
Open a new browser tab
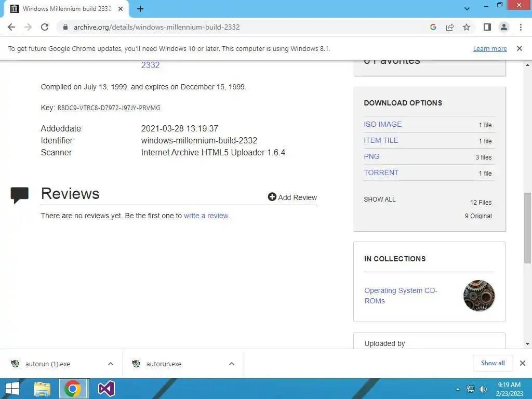coord(140,9)
